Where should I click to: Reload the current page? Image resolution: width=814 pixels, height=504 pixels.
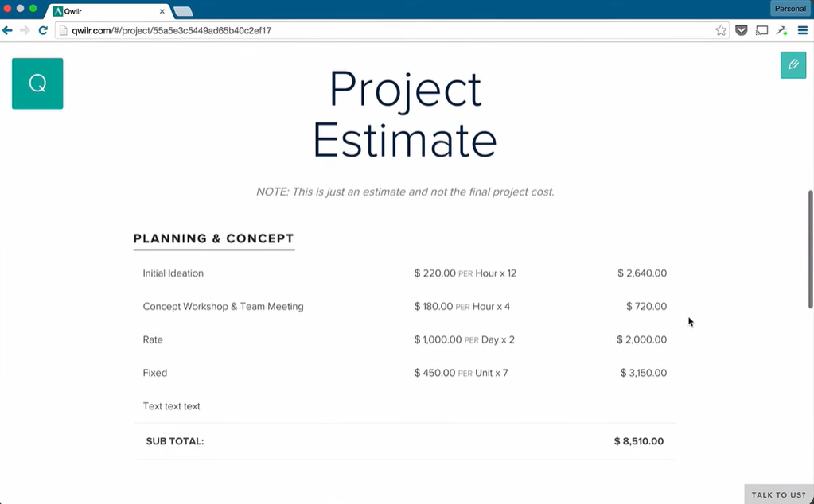(x=43, y=29)
